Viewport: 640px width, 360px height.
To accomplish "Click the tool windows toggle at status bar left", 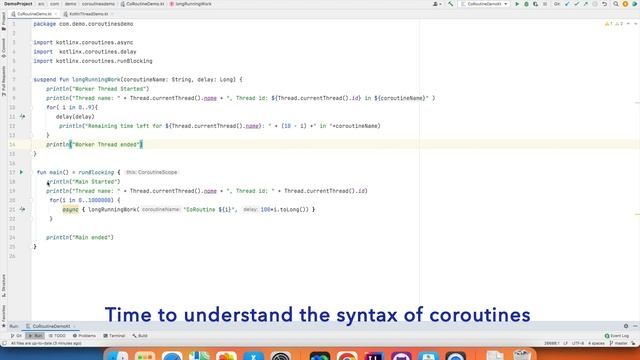I will 4,344.
